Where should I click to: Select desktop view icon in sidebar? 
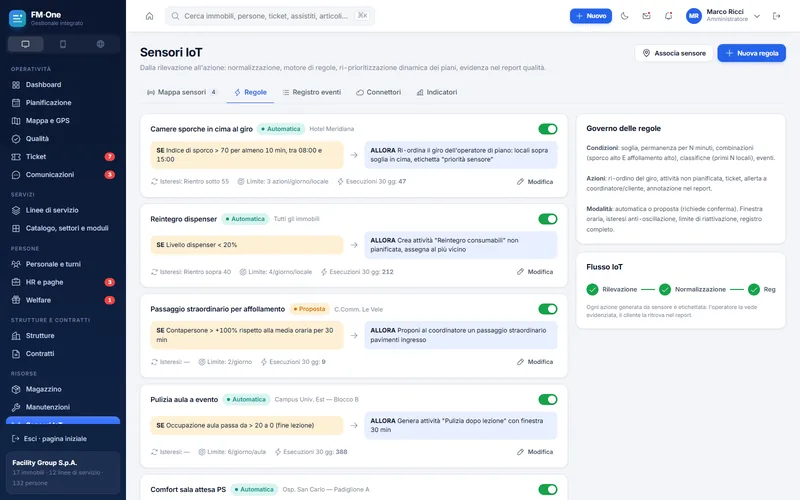point(26,44)
